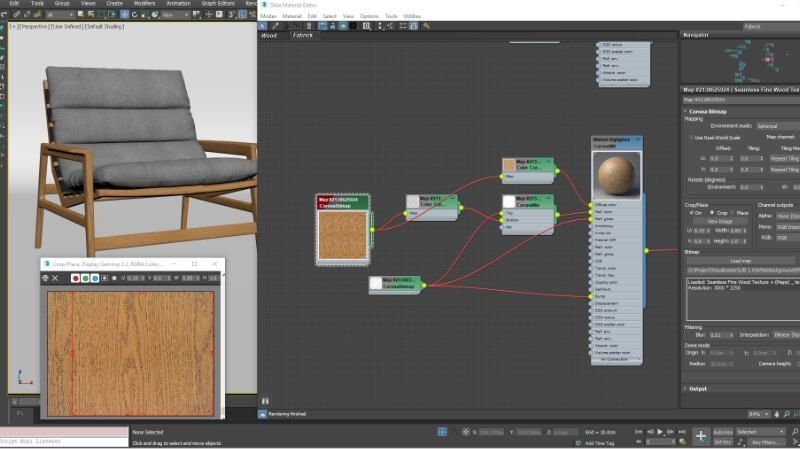The width and height of the screenshot is (800, 450).
Task: Click the Show Shaded Material in Viewport icon
Action: click(343, 26)
